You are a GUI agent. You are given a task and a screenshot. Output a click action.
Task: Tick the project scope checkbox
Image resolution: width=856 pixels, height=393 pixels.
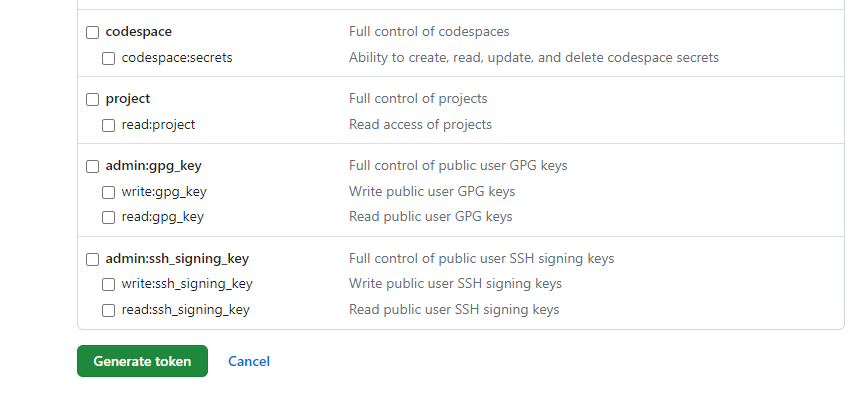tap(93, 99)
